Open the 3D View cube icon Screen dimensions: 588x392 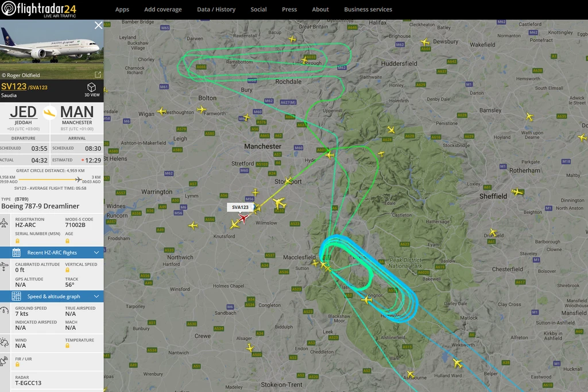click(x=91, y=87)
